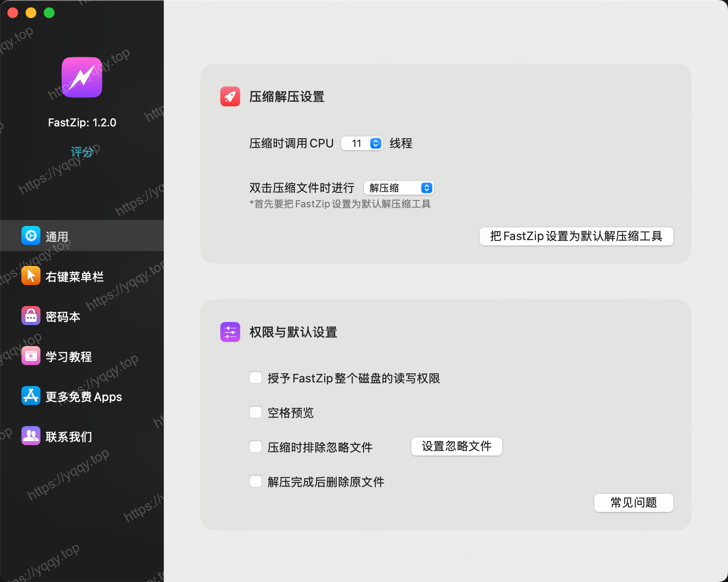The width and height of the screenshot is (728, 582).
Task: Toggle the 空格预览 checkbox
Action: (256, 412)
